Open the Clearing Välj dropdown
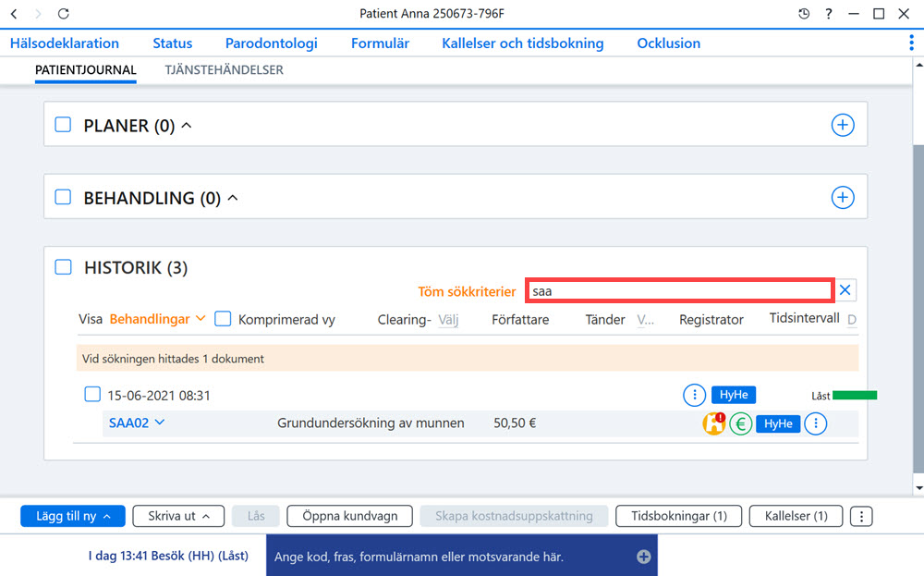 (448, 320)
